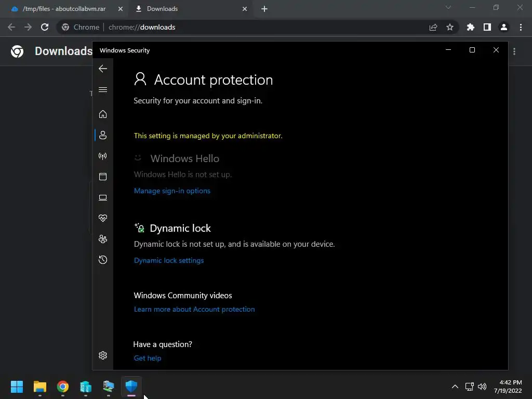Open Downloads page more actions menu
The image size is (532, 399).
514,51
